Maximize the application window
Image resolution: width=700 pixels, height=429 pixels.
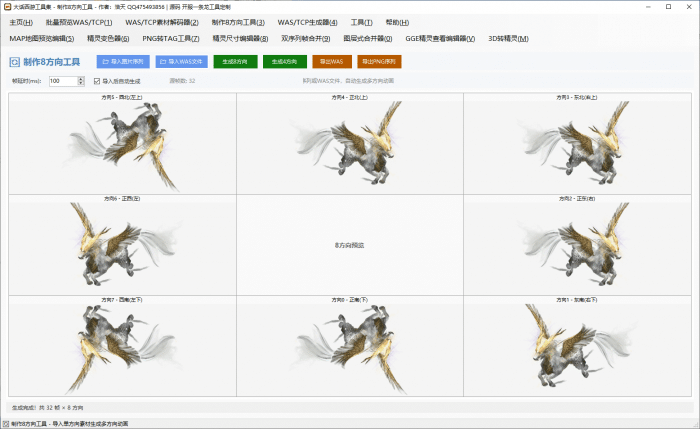(668, 7)
